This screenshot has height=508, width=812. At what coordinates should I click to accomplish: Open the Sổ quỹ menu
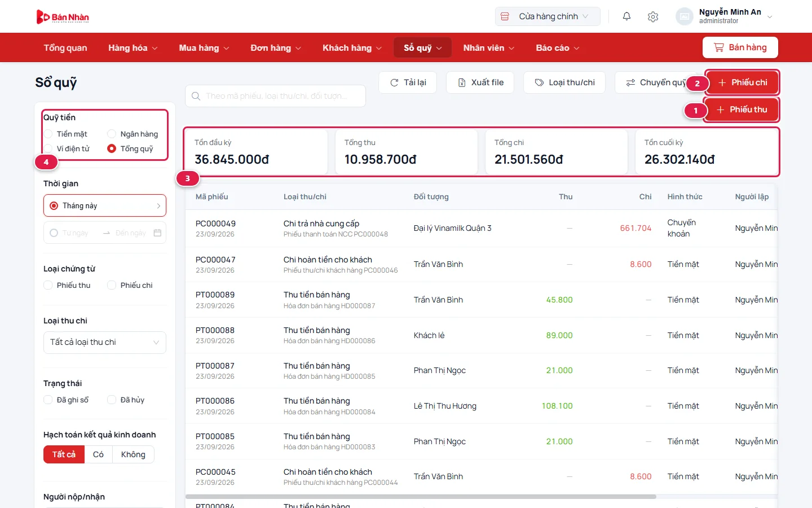423,48
